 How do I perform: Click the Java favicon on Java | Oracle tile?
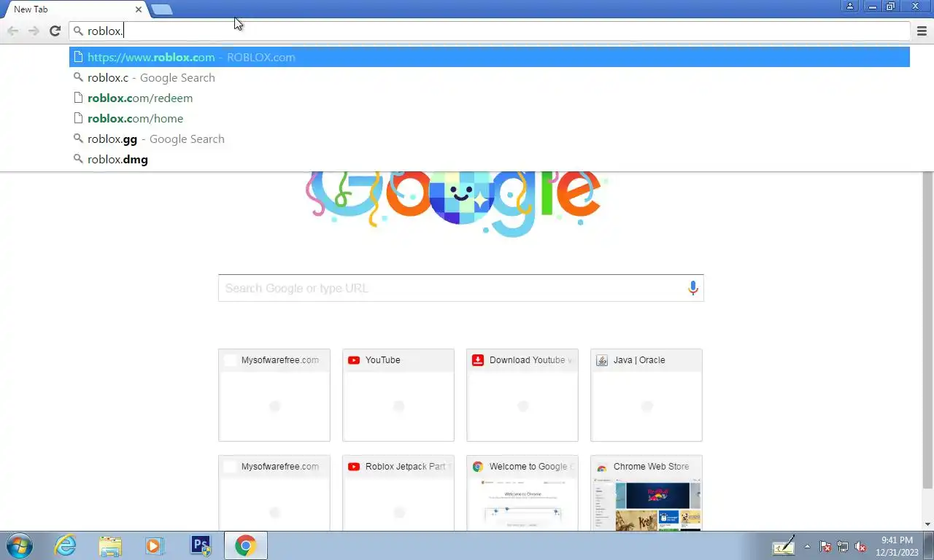tap(602, 360)
